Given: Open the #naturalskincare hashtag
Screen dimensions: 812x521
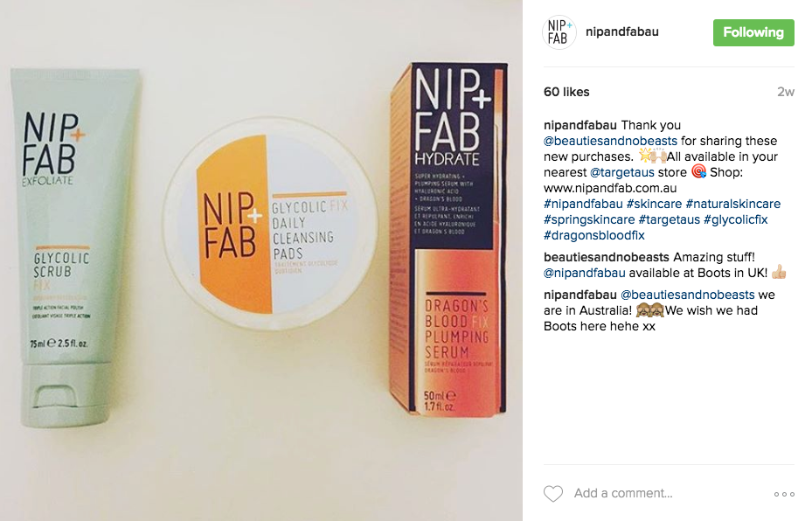Looking at the screenshot, I should coord(732,204).
